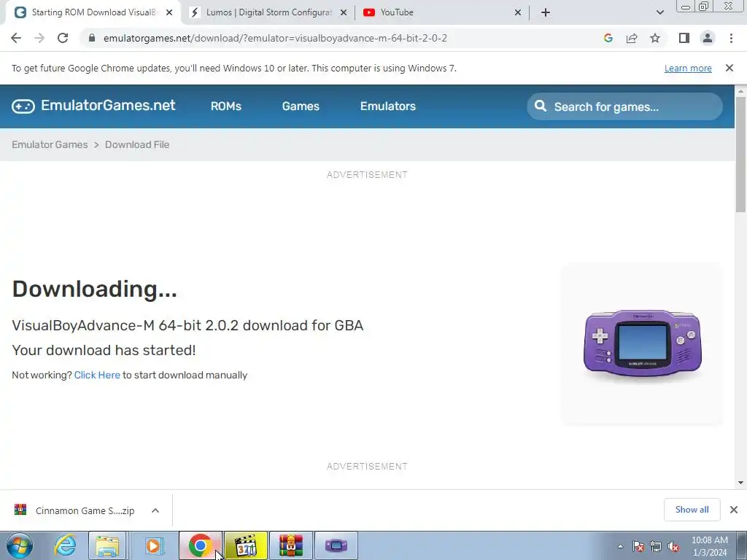Click the Search for games field
This screenshot has height=560, width=747.
point(624,106)
